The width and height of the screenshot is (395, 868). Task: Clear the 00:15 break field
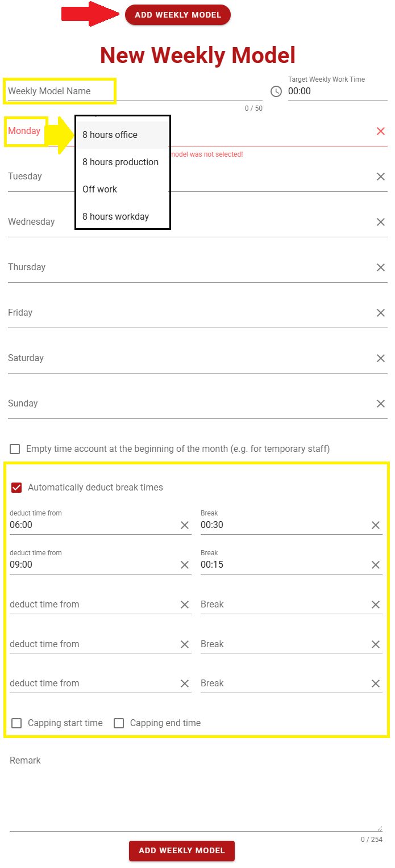[376, 565]
